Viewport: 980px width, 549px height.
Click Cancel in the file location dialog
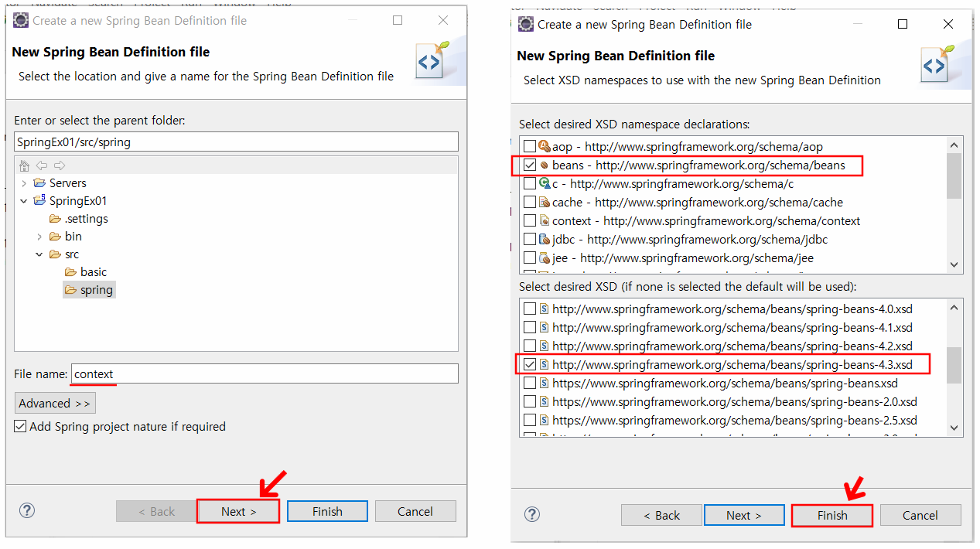click(x=415, y=511)
